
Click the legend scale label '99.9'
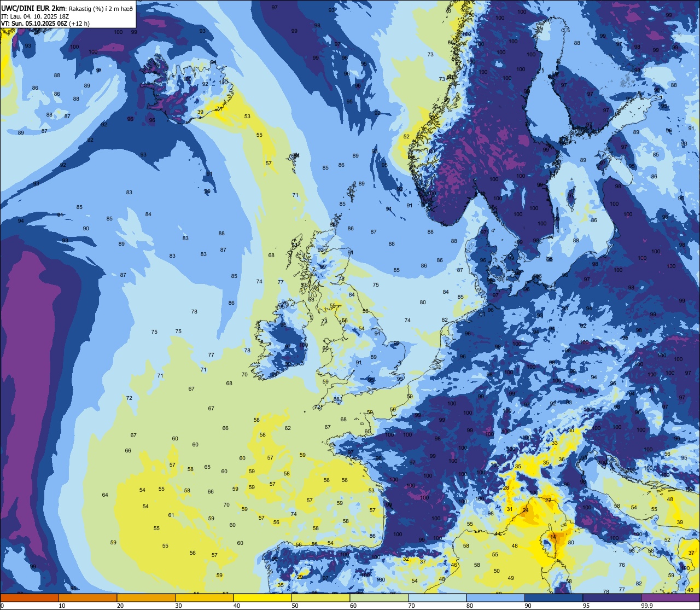(647, 606)
